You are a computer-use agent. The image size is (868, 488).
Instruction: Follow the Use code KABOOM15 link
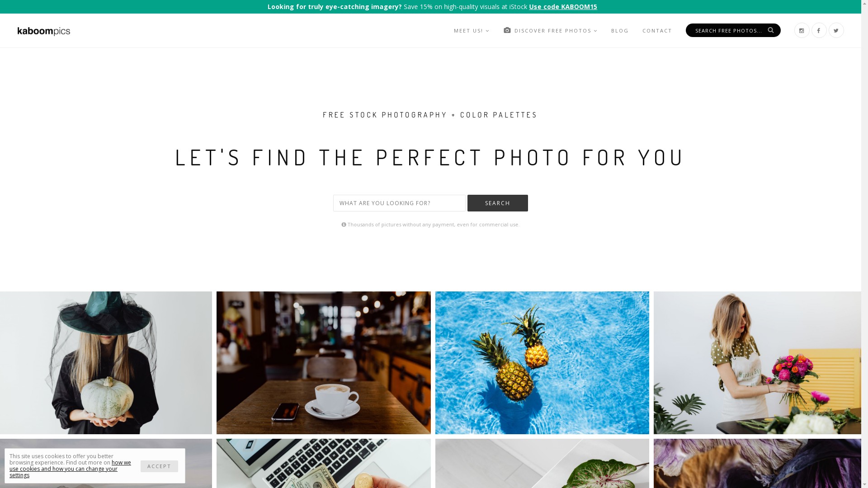click(563, 7)
